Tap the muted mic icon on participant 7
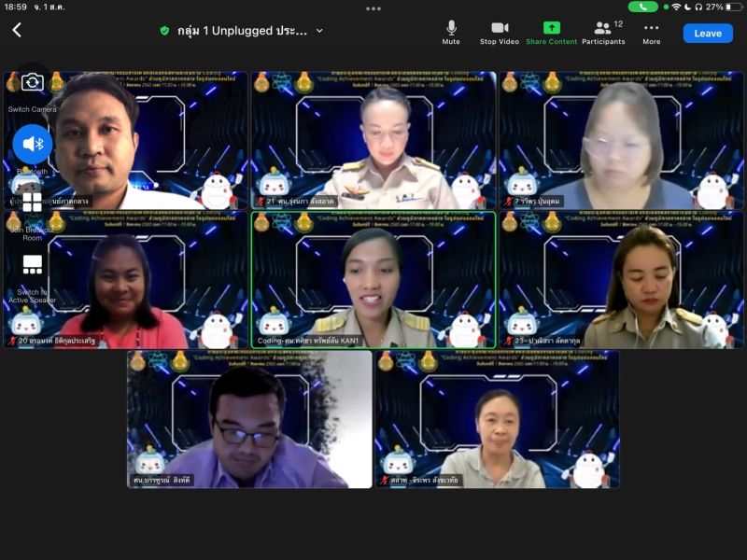The width and height of the screenshot is (747, 560). pyautogui.click(x=508, y=202)
